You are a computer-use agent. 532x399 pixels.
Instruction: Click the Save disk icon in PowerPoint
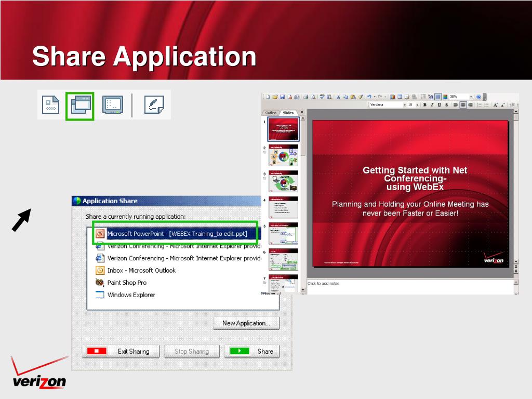282,97
